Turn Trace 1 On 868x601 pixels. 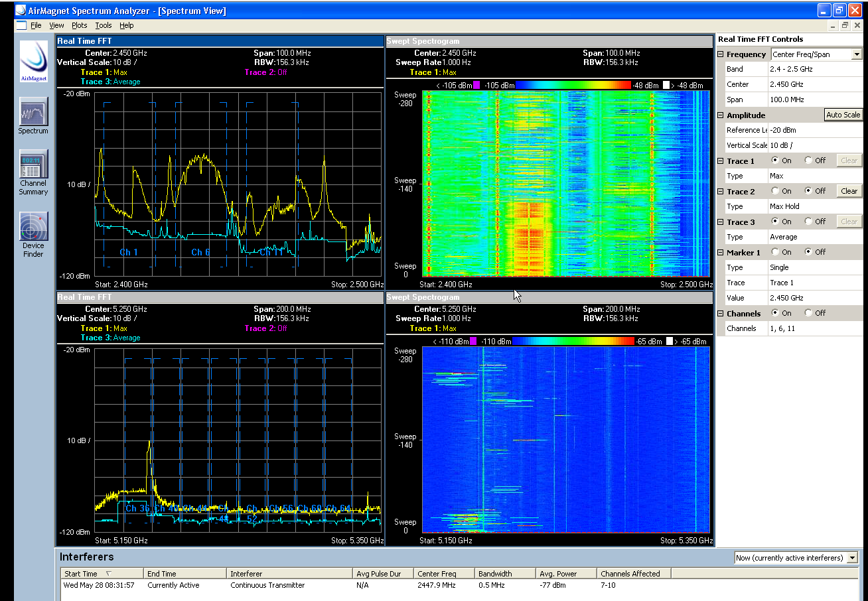click(x=774, y=161)
